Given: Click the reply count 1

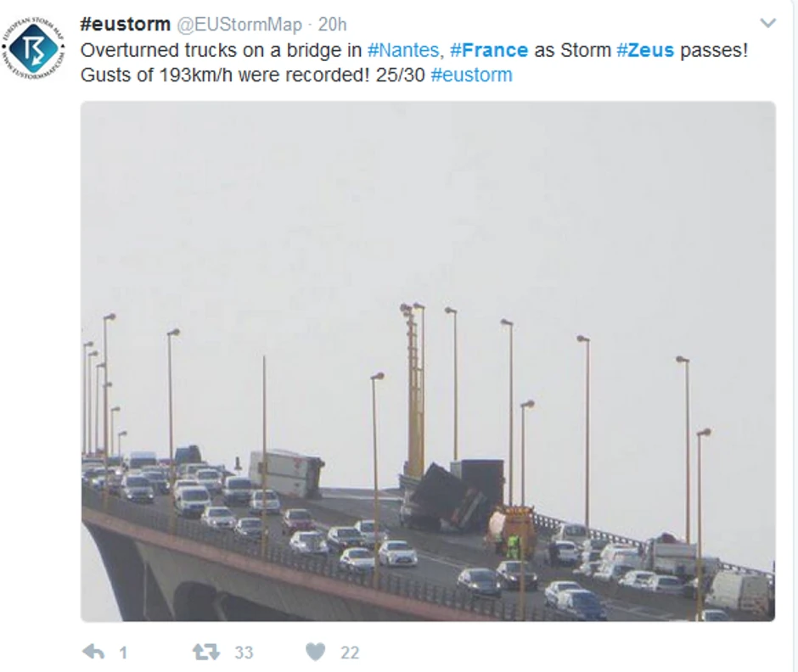Looking at the screenshot, I should (123, 652).
